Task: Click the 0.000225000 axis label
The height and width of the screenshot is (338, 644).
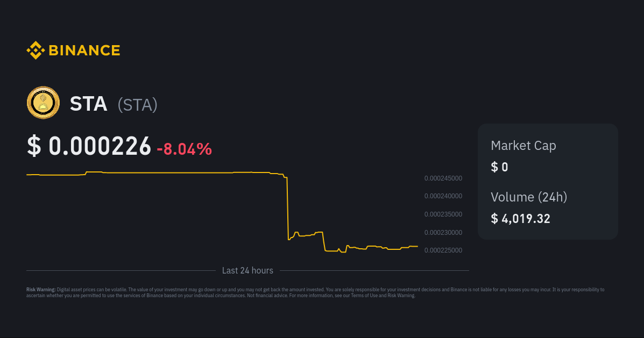Action: pyautogui.click(x=443, y=250)
